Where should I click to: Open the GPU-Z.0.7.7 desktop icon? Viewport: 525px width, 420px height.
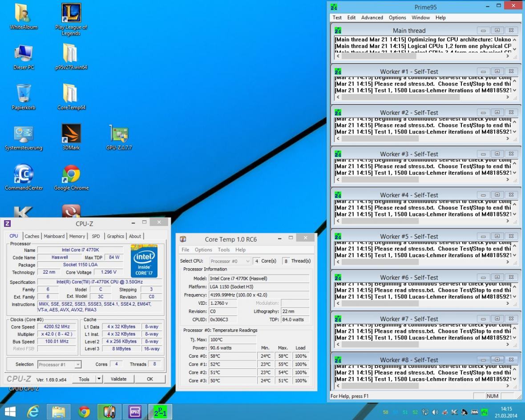pos(119,133)
